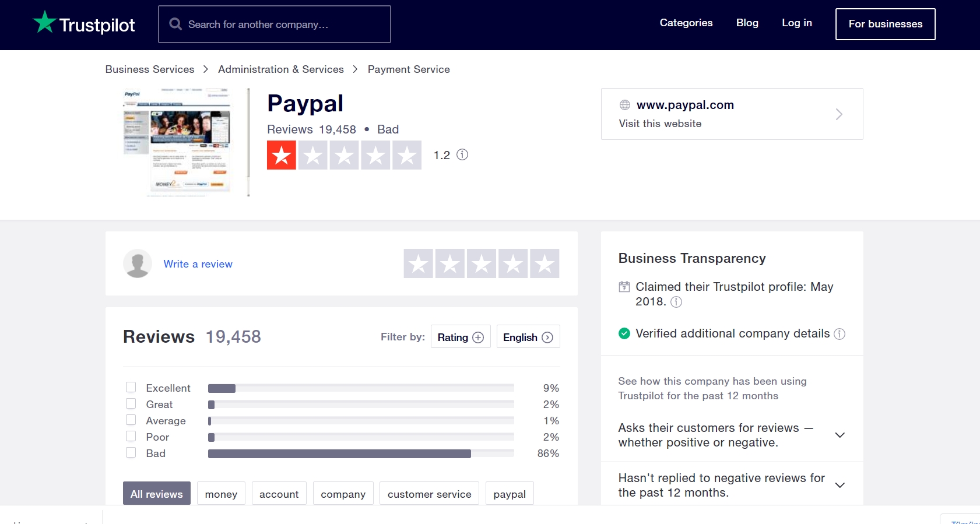The width and height of the screenshot is (980, 524).
Task: Click the user avatar icon
Action: pos(138,264)
